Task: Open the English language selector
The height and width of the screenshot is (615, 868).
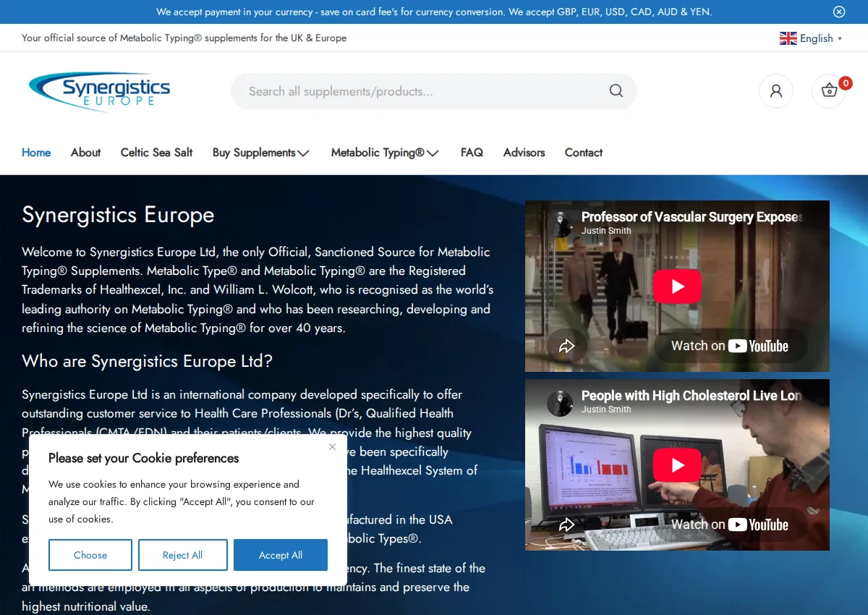Action: (811, 38)
